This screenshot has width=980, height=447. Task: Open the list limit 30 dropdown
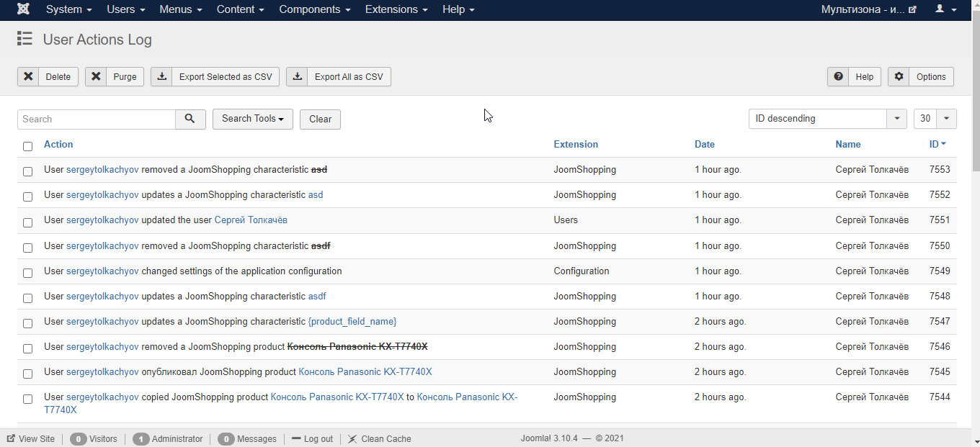[x=935, y=119]
